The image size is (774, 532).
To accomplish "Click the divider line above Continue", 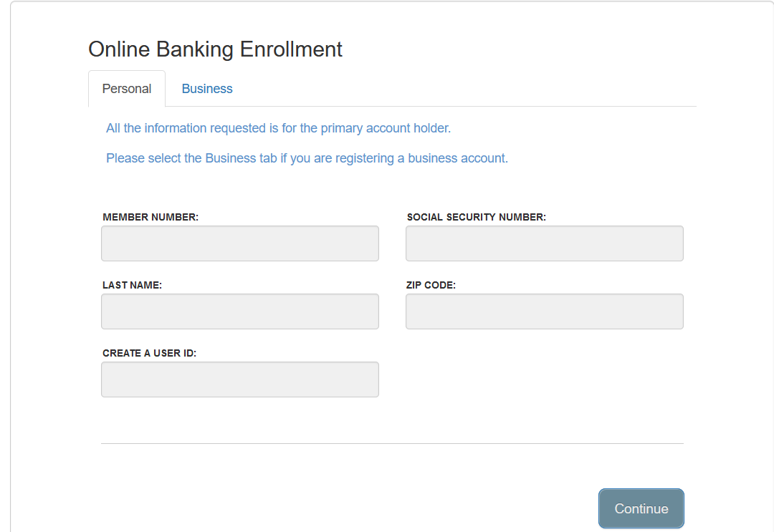I will (x=393, y=443).
